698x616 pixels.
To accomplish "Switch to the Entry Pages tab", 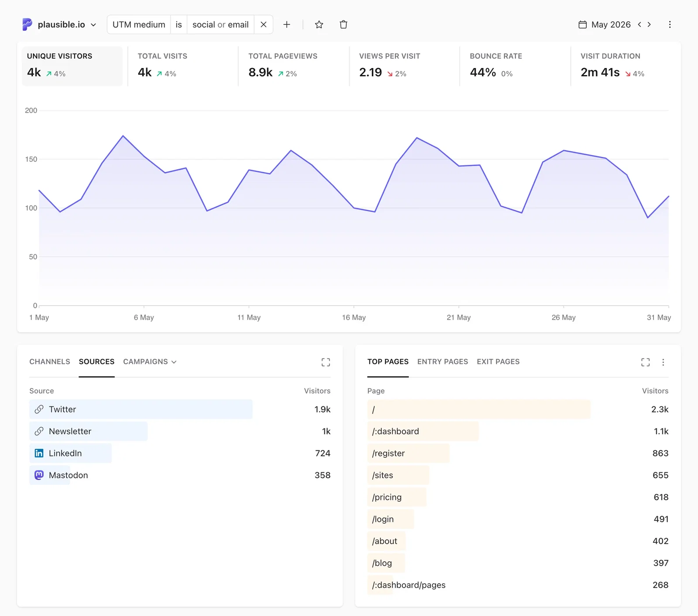I will [442, 361].
